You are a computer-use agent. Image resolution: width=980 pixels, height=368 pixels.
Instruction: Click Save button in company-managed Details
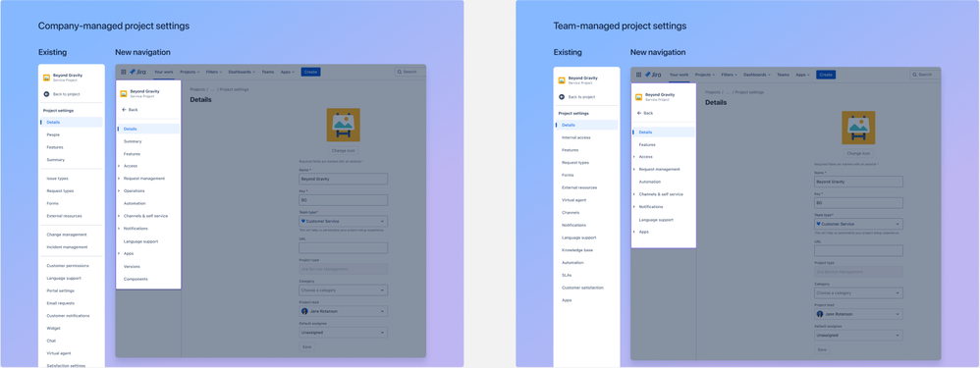pos(307,346)
